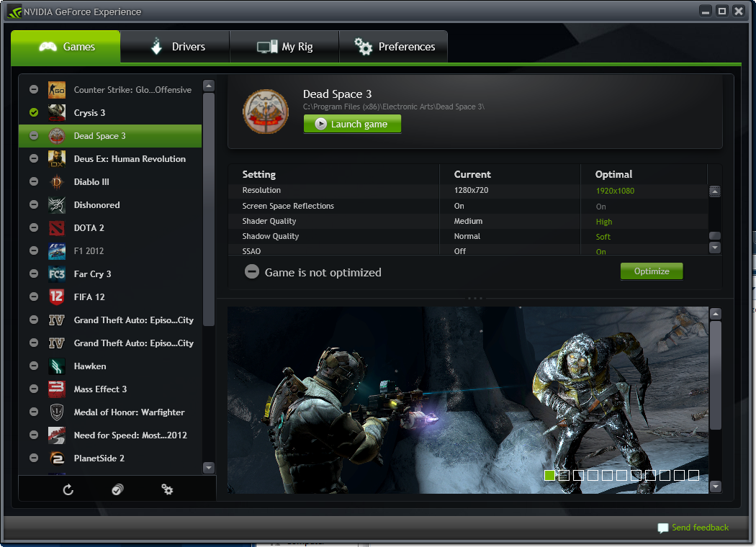Click status marker next to PlanetSide 2
The image size is (756, 547).
[x=34, y=458]
